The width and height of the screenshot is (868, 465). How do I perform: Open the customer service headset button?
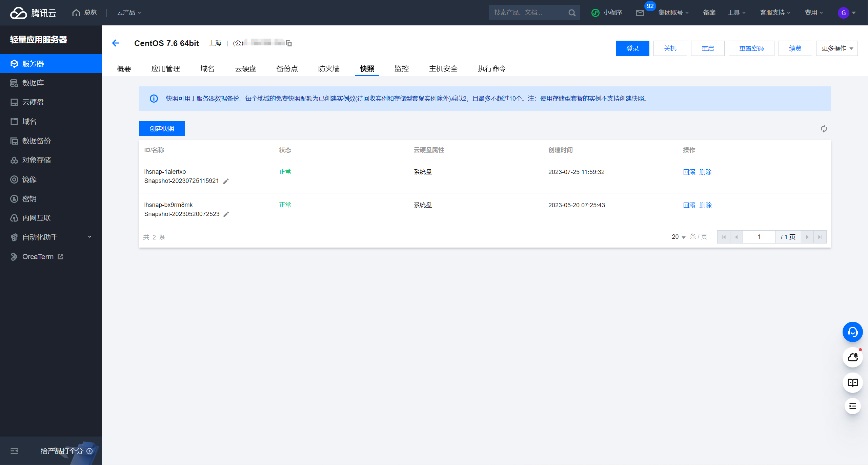852,332
